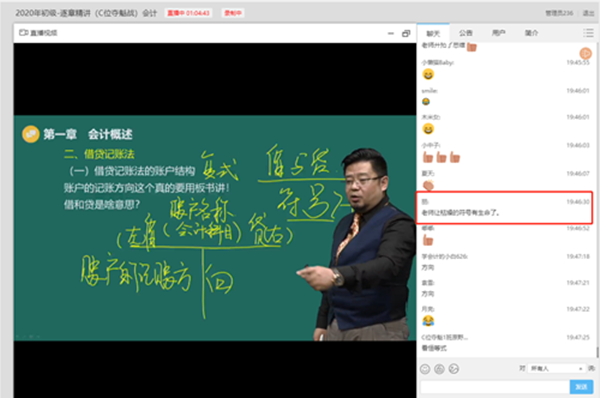Click the image upload icon in chat toolbar

click(454, 369)
